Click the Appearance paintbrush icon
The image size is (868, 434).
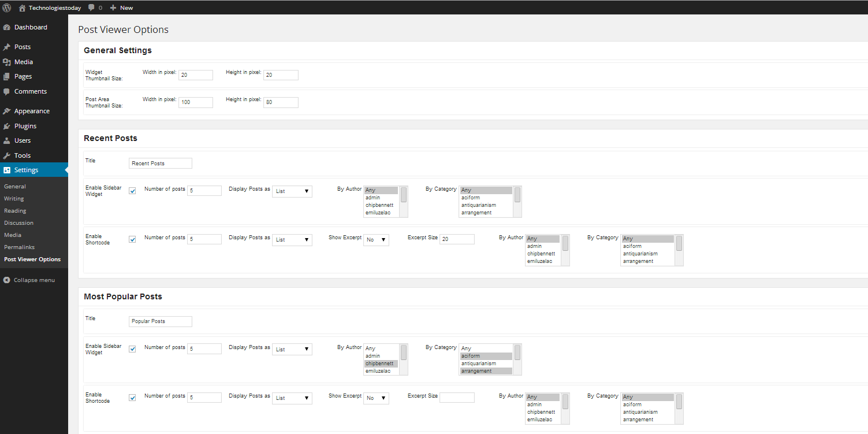point(6,111)
